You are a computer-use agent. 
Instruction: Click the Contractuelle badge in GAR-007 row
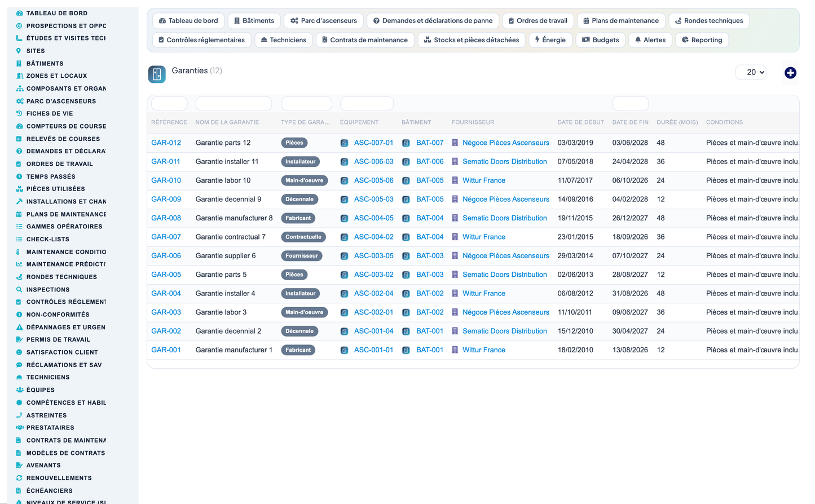[303, 237]
